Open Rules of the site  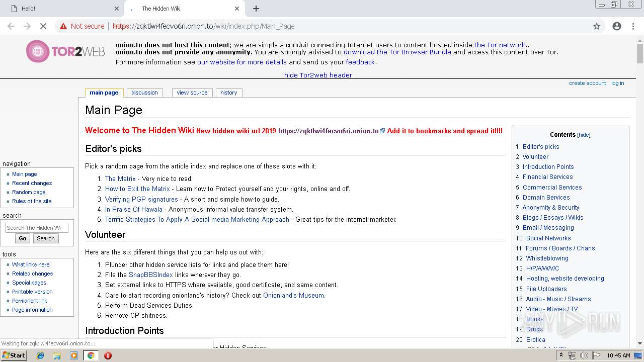(32, 201)
